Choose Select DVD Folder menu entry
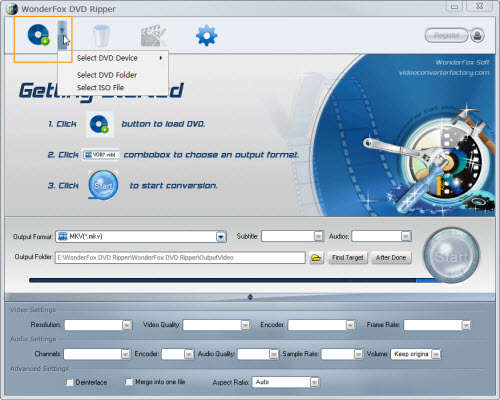Screen dimensions: 500x400 113,75
